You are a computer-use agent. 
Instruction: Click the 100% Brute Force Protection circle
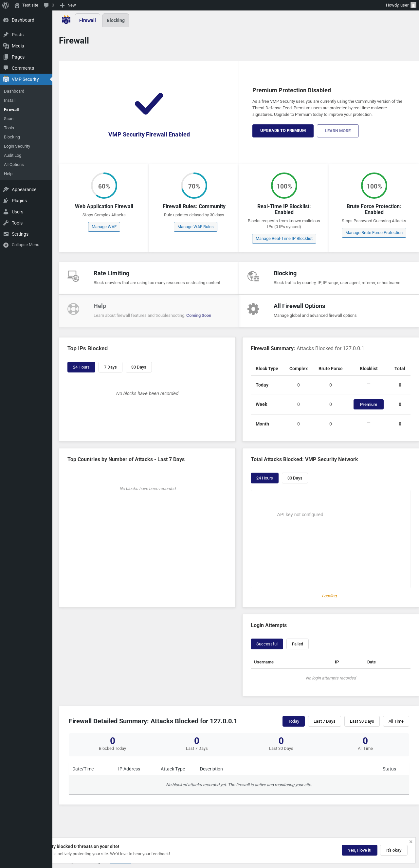[x=374, y=186]
